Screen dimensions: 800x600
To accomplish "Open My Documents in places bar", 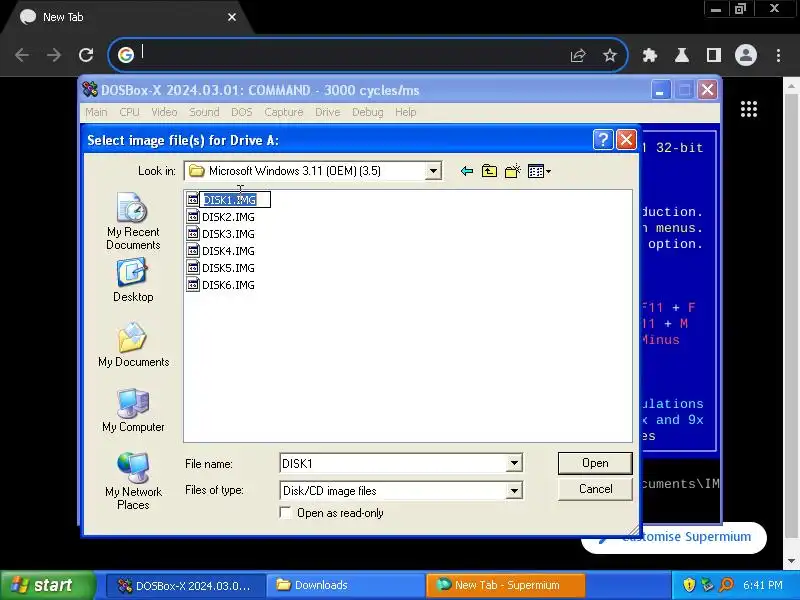I will tap(133, 345).
